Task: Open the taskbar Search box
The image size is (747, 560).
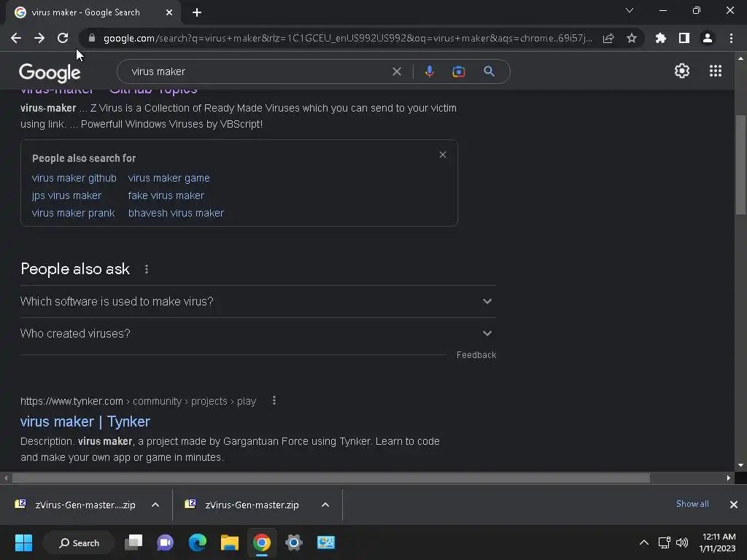Action: [x=79, y=542]
